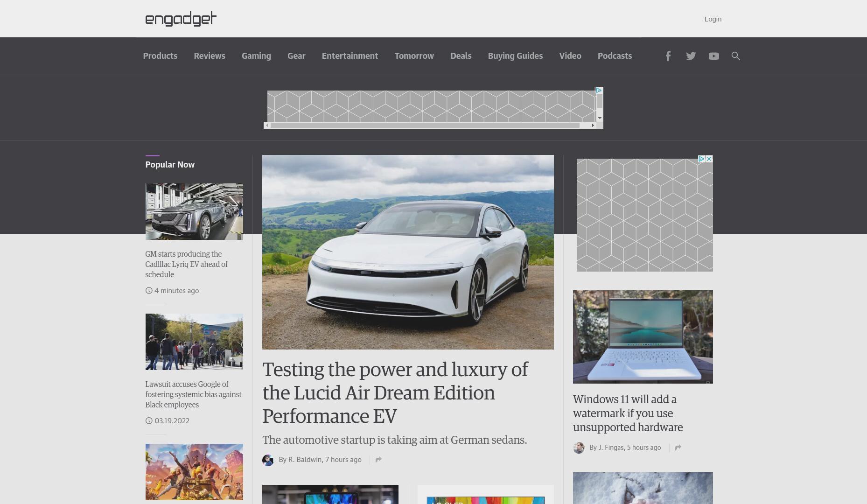The width and height of the screenshot is (867, 504).
Task: Click banner ad scroll right arrow
Action: (x=593, y=125)
